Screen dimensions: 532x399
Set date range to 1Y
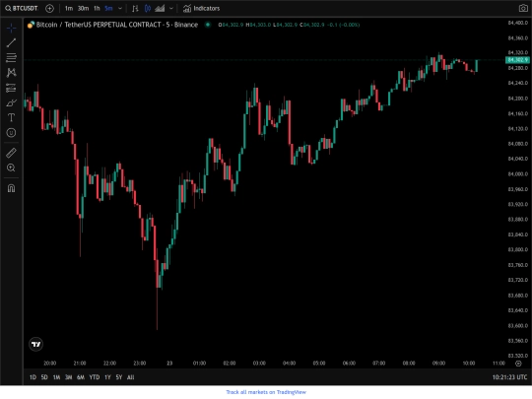(x=107, y=377)
